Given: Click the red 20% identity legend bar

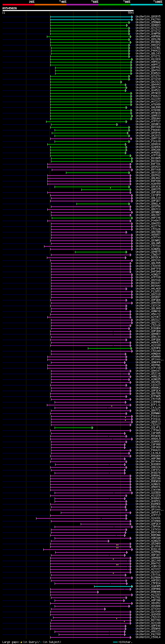Looking at the screenshot, I should pyautogui.click(x=18, y=5).
